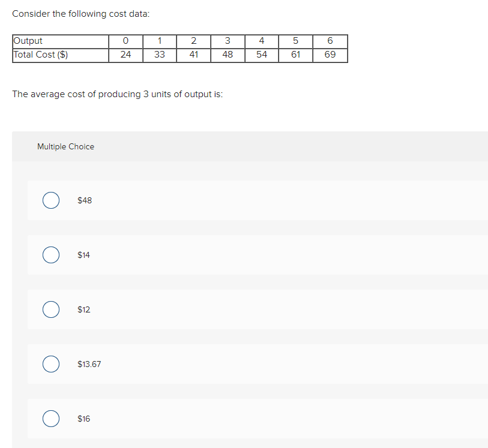Select the $16 answer radio button

(x=51, y=419)
